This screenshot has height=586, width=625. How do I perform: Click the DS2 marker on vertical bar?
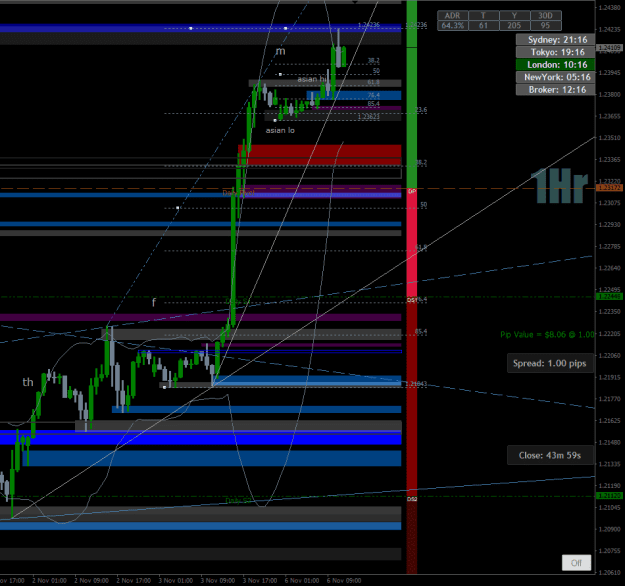(412, 499)
